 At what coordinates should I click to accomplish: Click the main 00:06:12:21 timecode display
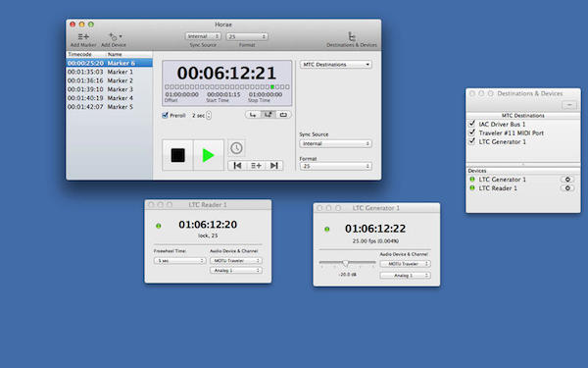tap(226, 73)
